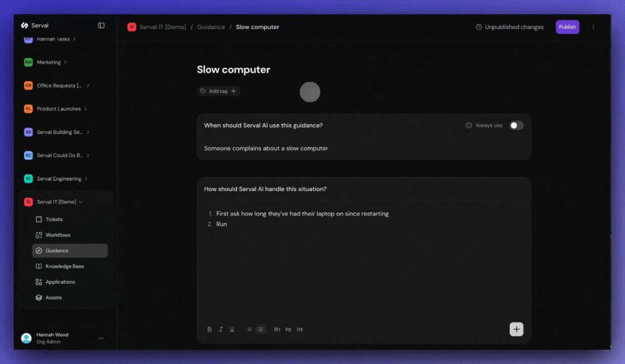This screenshot has width=625, height=364.
Task: Toggle italic formatting
Action: coord(220,329)
